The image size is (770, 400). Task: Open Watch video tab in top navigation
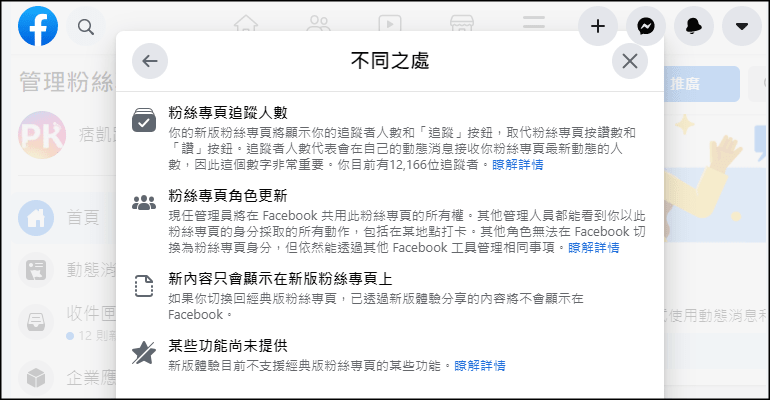[390, 23]
